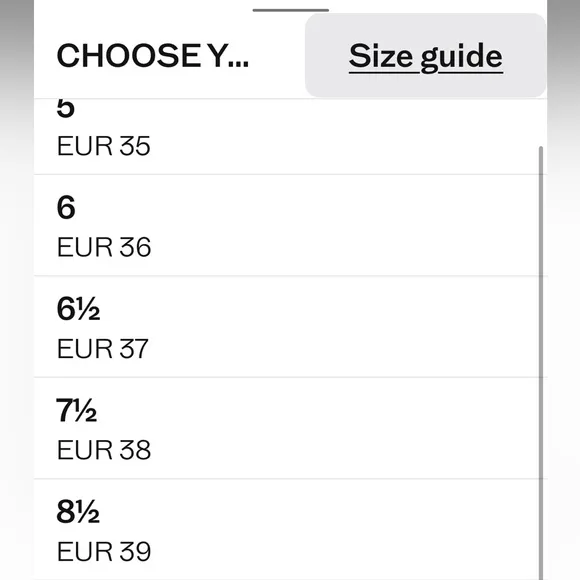Viewport: 580px width, 580px height.
Task: Click blank area of size 7½ row
Action: click(333, 428)
